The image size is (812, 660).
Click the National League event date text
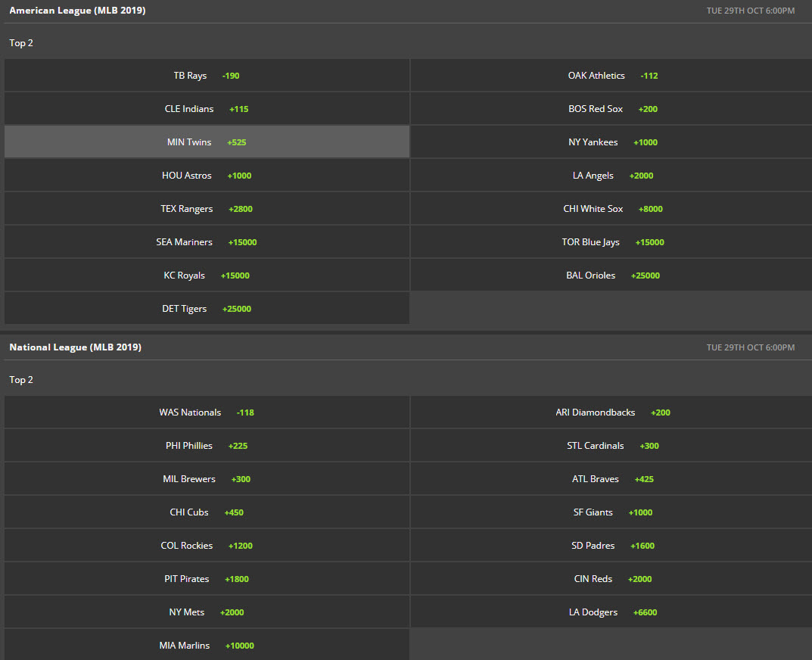(x=751, y=347)
